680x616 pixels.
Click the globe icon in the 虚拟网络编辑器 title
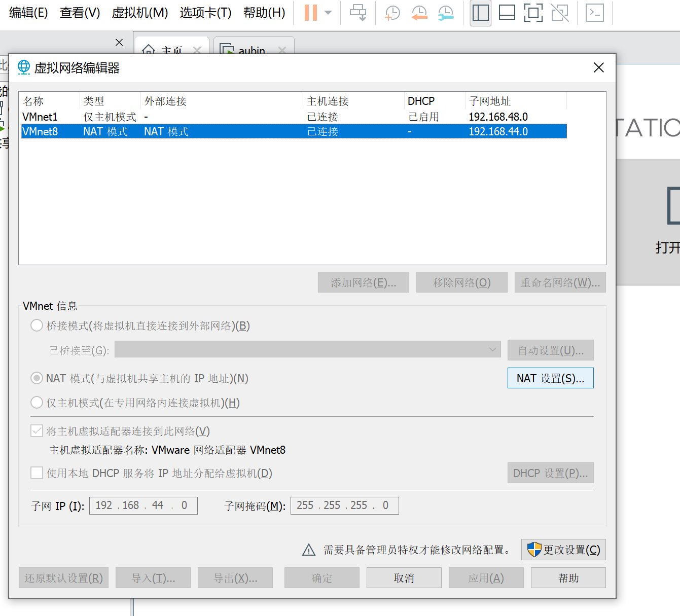pos(24,67)
